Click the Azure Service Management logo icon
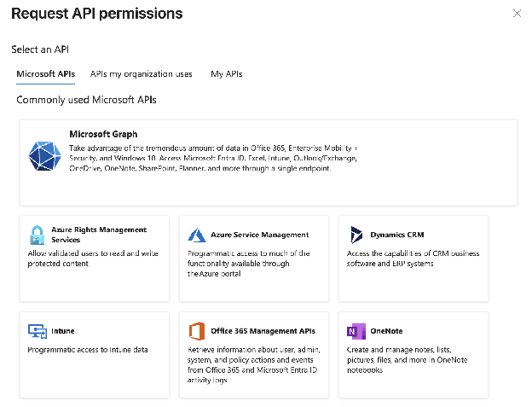Viewport: 532px width, 407px height. coord(197,235)
